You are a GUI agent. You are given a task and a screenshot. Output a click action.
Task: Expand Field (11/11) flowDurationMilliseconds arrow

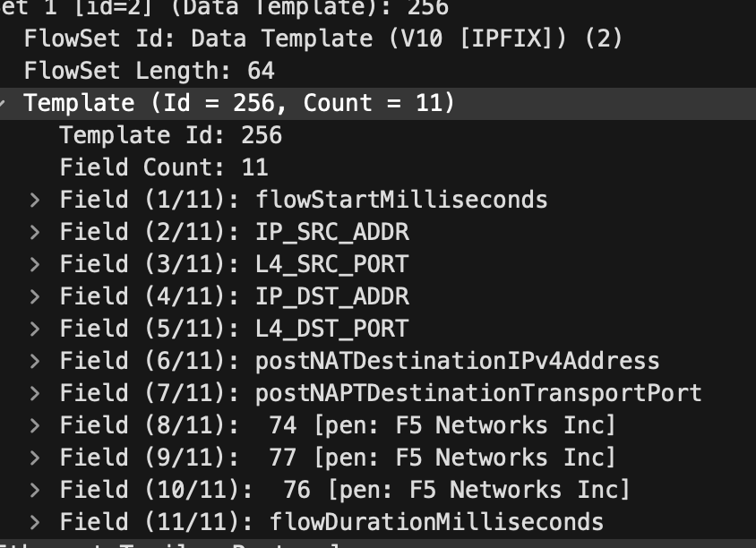tap(35, 522)
